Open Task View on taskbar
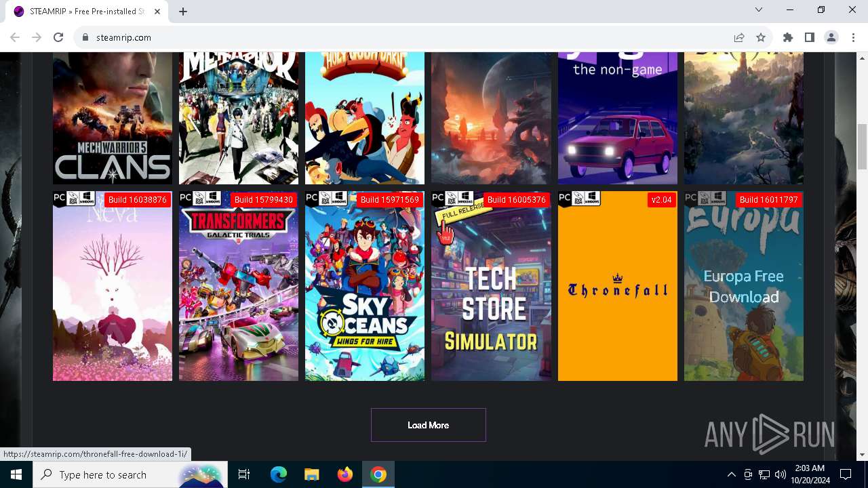 (245, 474)
